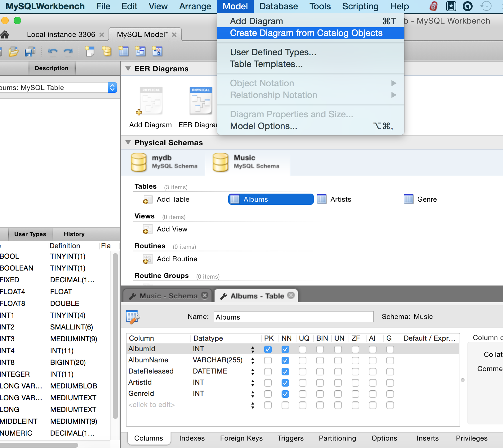Click the table editor icon beside Name
Image resolution: width=503 pixels, height=448 pixels.
pos(133,317)
